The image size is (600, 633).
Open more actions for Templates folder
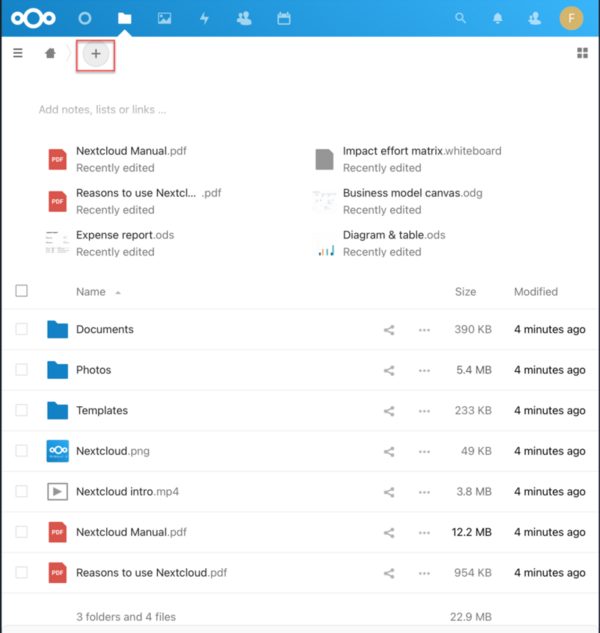[424, 411]
